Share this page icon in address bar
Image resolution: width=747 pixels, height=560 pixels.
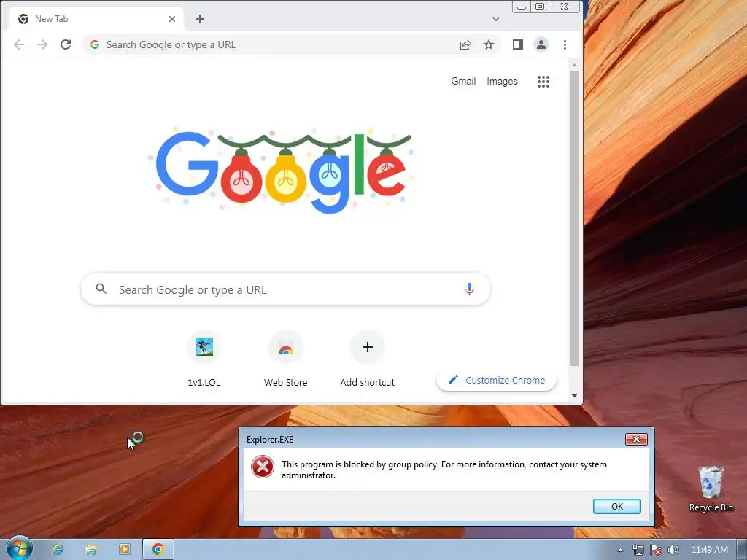coord(465,44)
